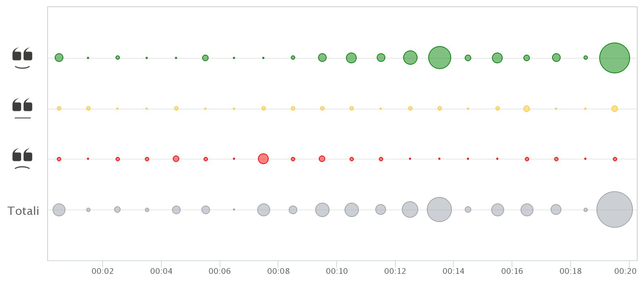Click the 00:06 time axis label

(x=220, y=271)
